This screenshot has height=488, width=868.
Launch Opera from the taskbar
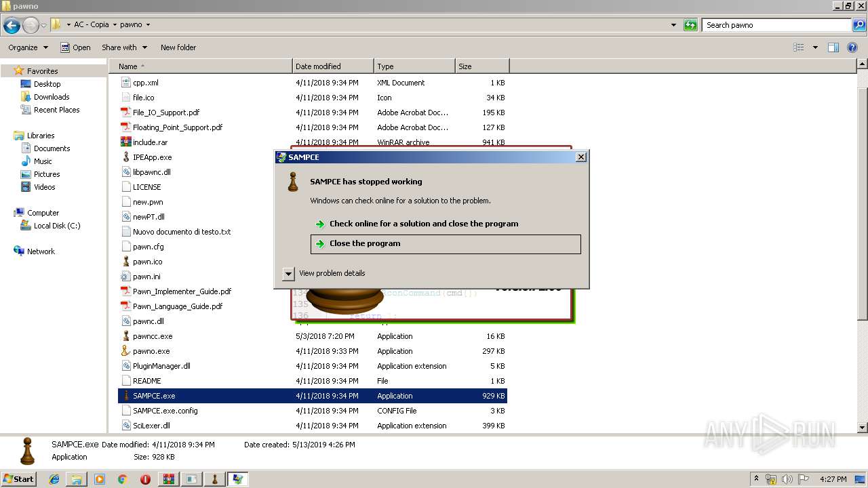145,479
